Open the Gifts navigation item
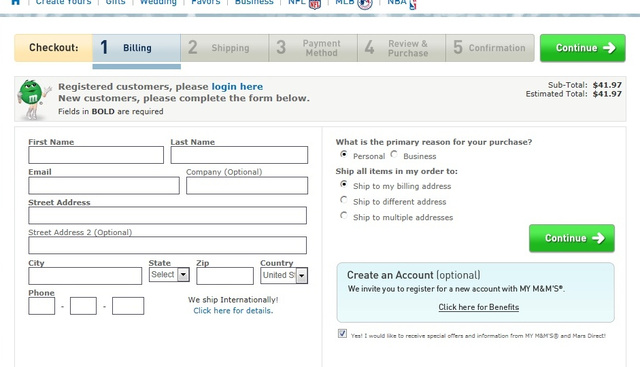Viewport: 640px width, 367px height. pos(116,2)
